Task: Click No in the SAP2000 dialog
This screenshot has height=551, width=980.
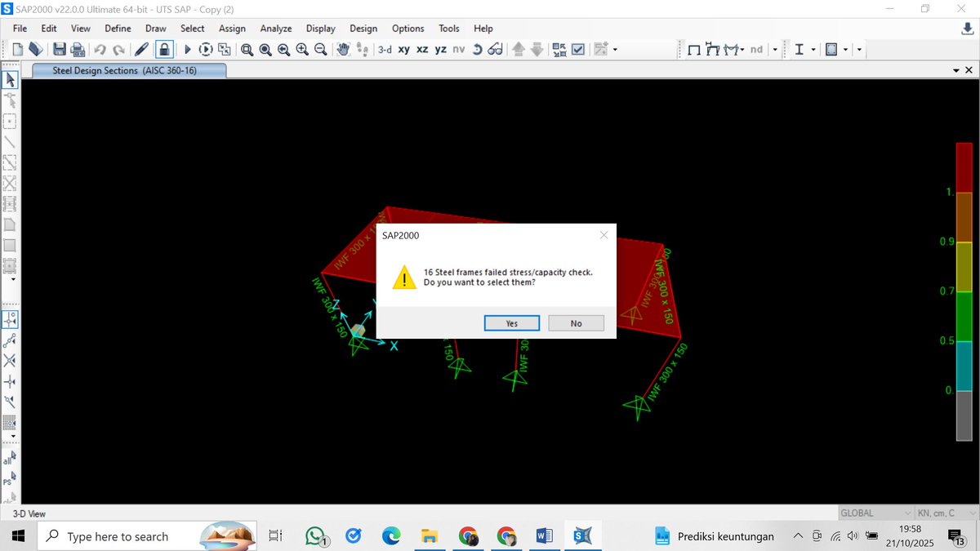Action: pyautogui.click(x=577, y=323)
